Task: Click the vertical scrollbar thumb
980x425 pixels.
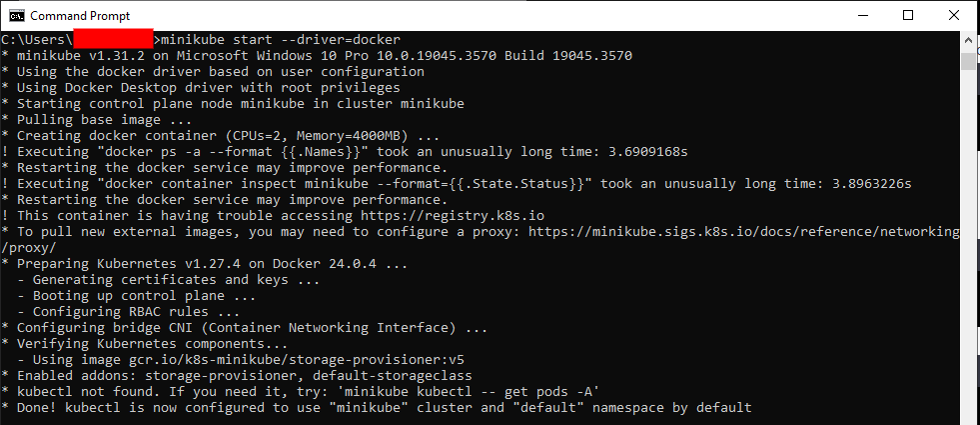Action: [968, 61]
